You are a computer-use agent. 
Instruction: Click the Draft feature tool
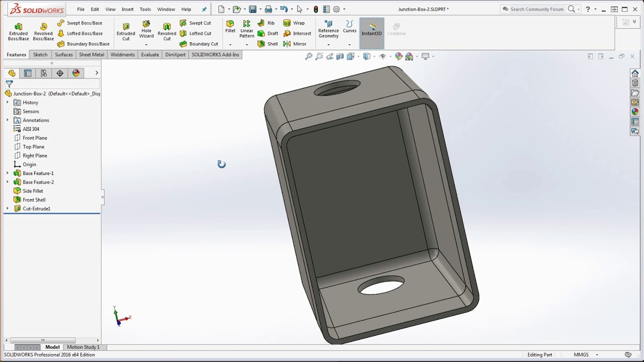268,33
